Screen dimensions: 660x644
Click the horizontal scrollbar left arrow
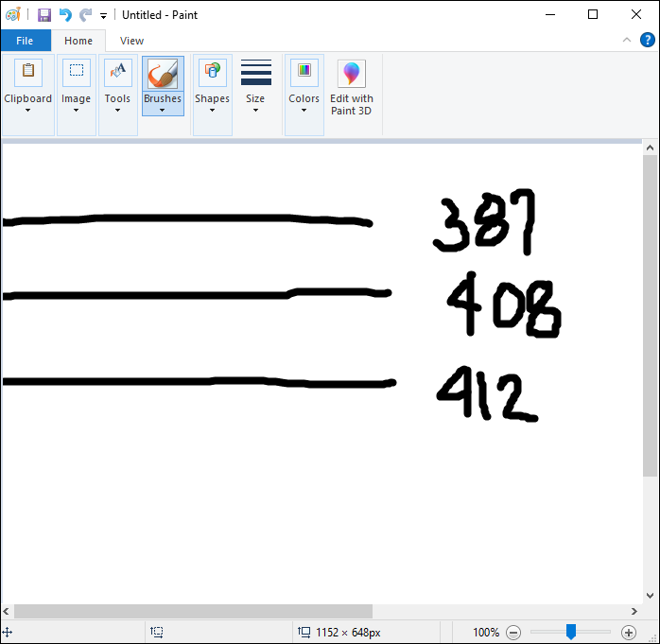(x=6, y=611)
